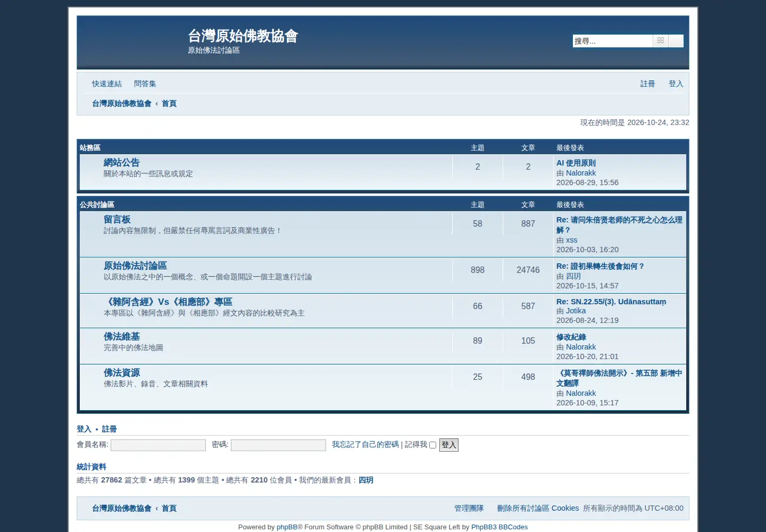Click 註冊 in the top navigation bar
This screenshot has height=532, width=766.
[x=647, y=84]
